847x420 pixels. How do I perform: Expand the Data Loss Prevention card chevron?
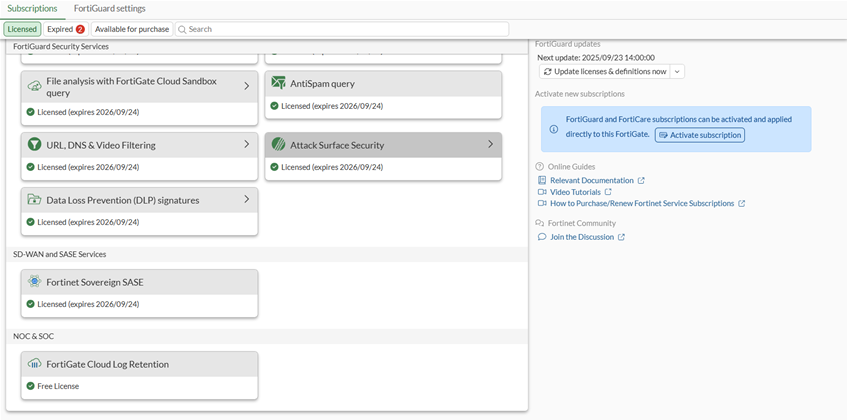pyautogui.click(x=247, y=200)
